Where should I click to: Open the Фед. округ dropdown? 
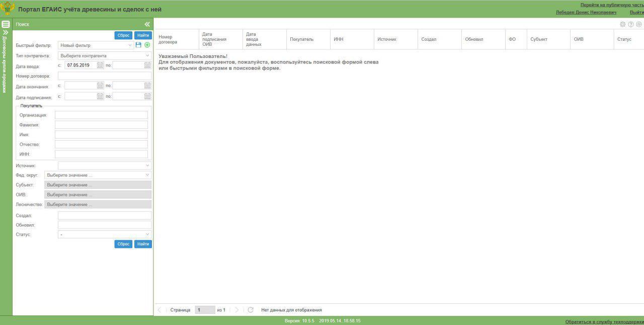click(98, 175)
